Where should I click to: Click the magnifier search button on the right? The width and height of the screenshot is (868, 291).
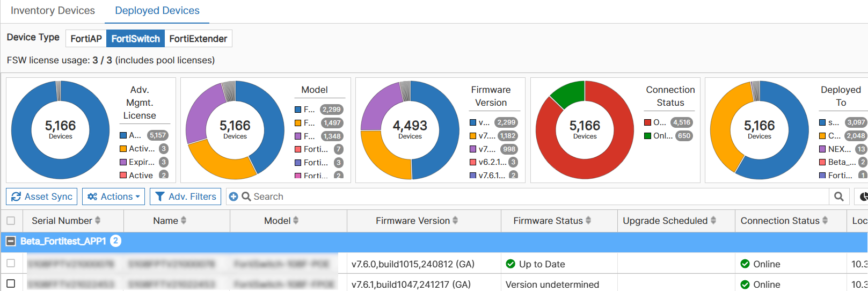(839, 197)
